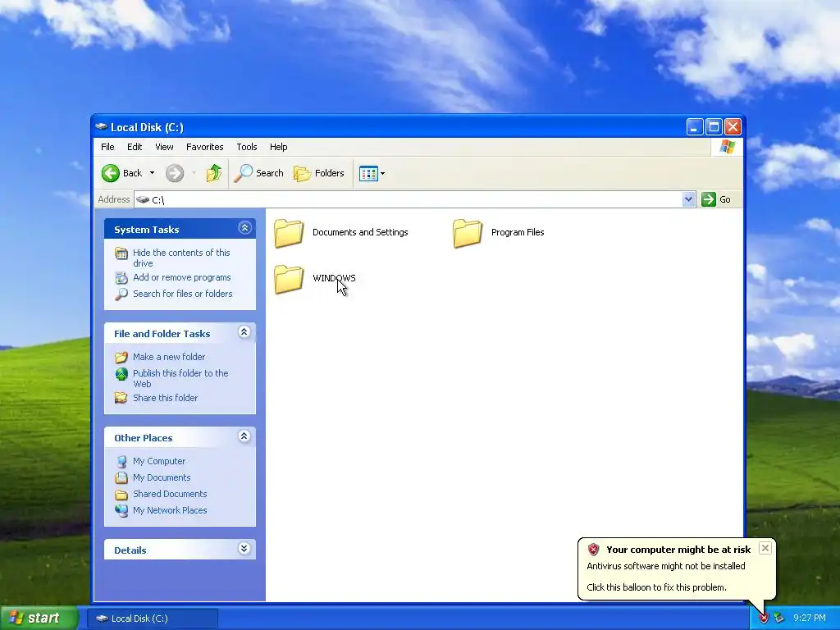Open the Tools menu

pos(247,147)
